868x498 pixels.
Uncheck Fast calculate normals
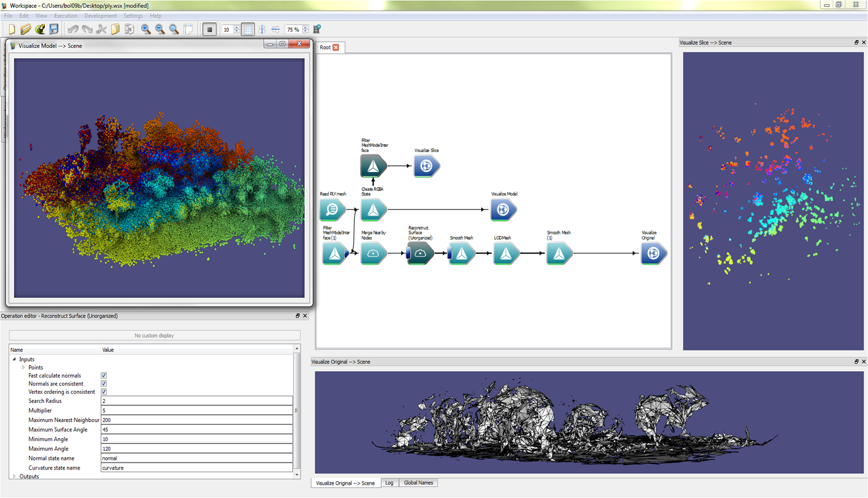coord(104,375)
